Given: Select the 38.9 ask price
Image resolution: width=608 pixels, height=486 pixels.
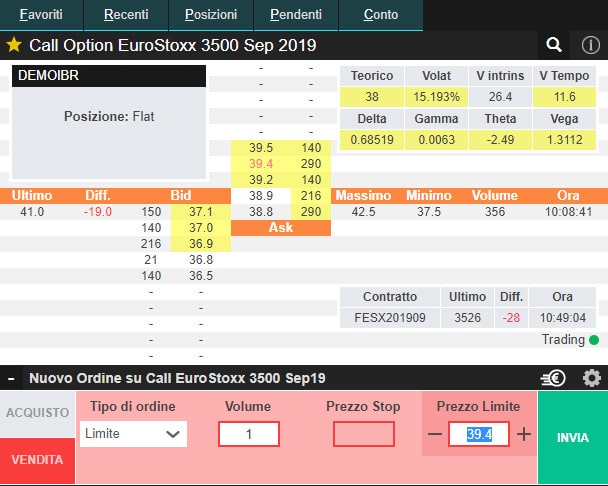Looking at the screenshot, I should [x=261, y=196].
